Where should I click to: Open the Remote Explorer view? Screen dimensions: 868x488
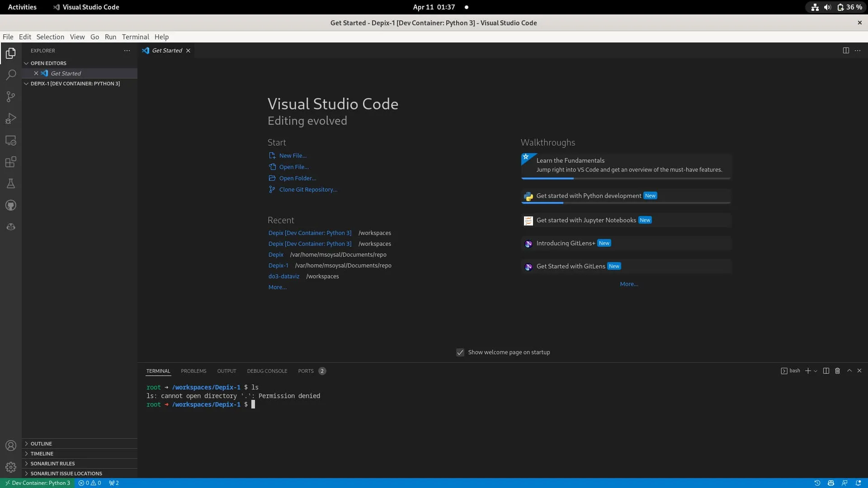coord(11,141)
